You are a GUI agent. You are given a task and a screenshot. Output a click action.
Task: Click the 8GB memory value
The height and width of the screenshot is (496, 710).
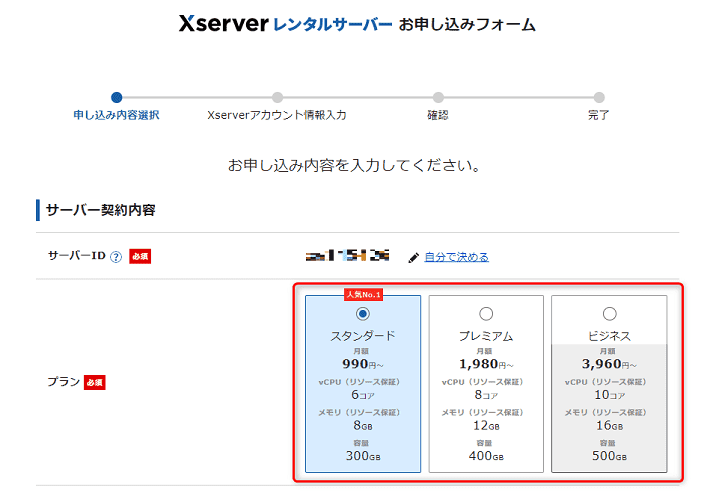point(363,425)
